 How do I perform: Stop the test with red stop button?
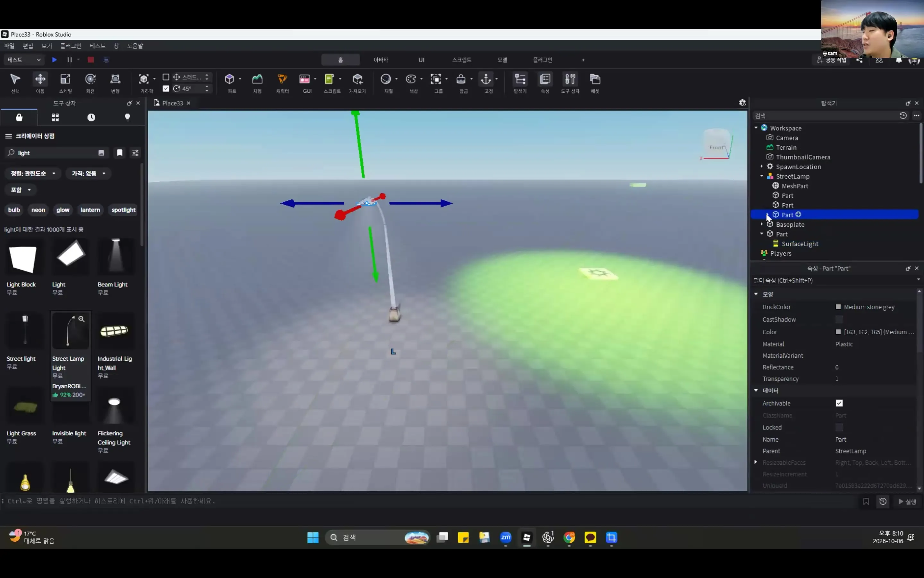(x=90, y=60)
